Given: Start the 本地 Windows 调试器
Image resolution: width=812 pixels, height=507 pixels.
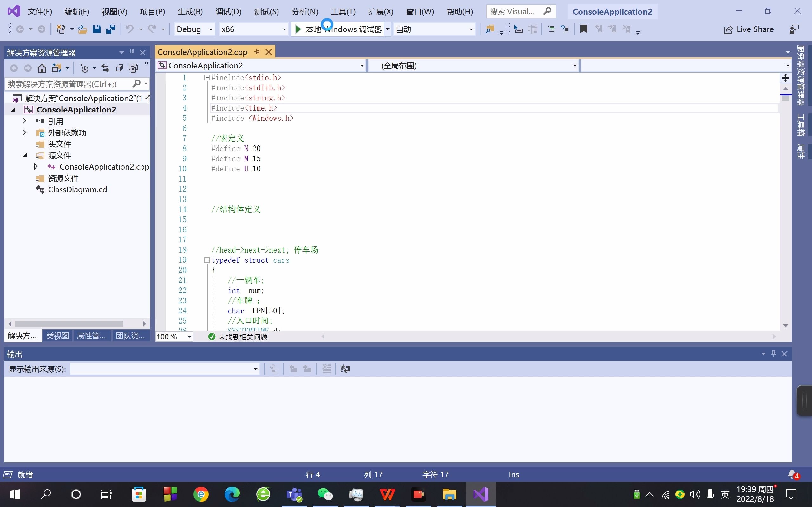Looking at the screenshot, I should tap(339, 29).
